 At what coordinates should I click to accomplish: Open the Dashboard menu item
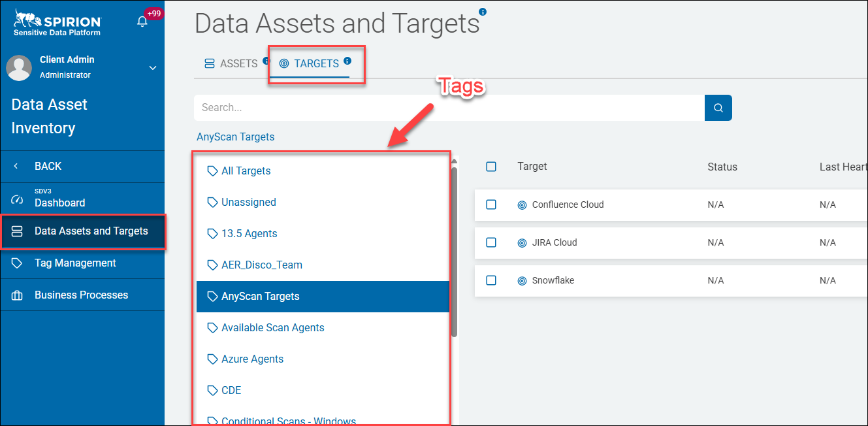(x=82, y=199)
